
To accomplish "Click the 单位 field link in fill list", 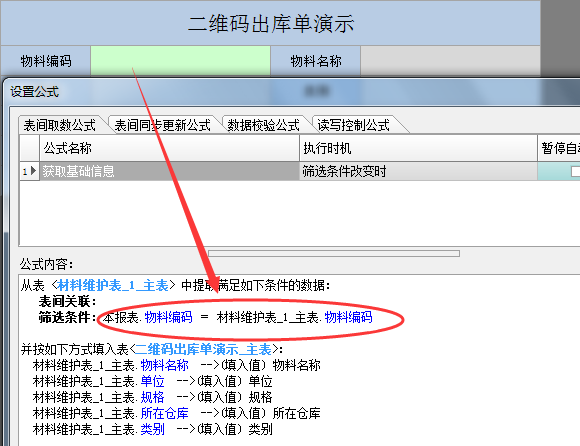I will [x=152, y=381].
